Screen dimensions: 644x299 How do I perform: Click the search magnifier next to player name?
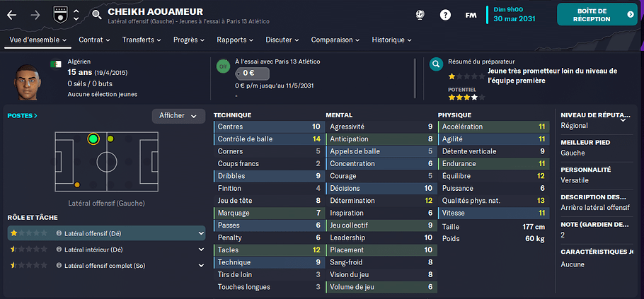pos(96,15)
